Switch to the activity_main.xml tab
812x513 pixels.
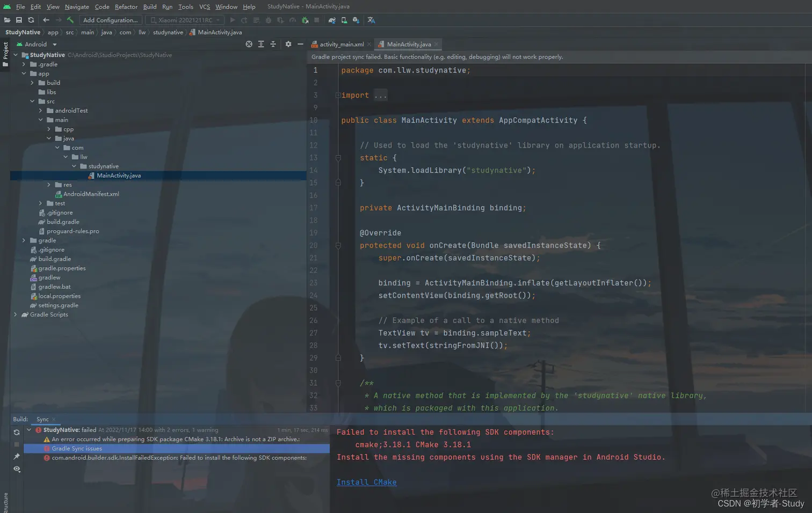pyautogui.click(x=342, y=45)
